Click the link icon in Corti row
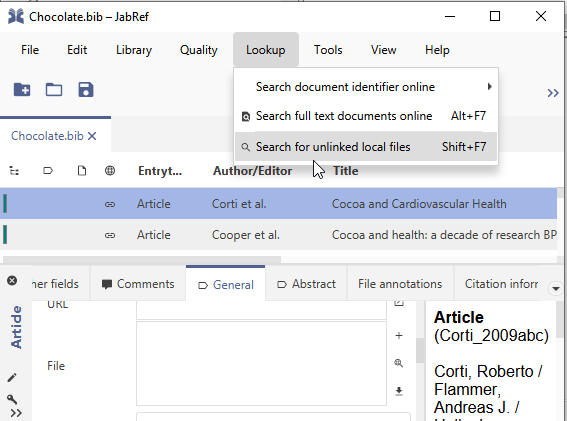The image size is (567, 421). coord(110,204)
